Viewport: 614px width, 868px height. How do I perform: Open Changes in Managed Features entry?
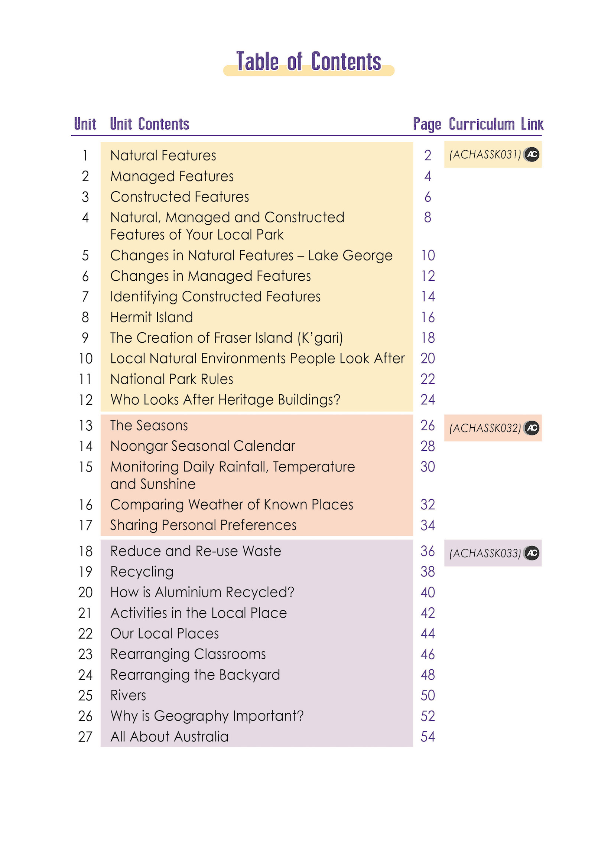point(210,276)
